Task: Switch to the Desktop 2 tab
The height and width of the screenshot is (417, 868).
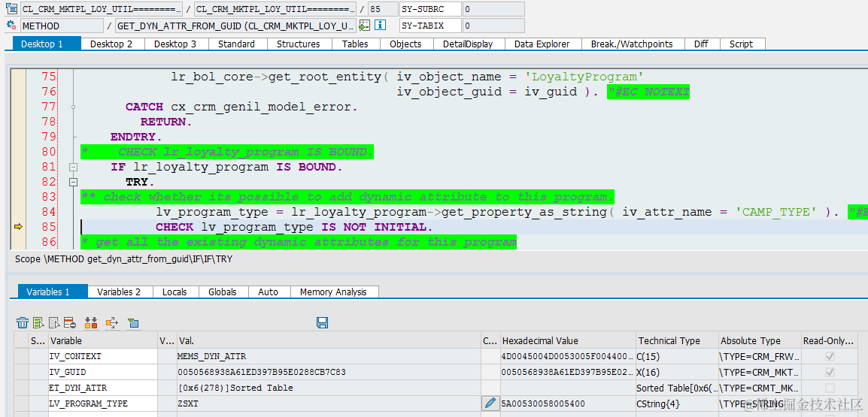Action: click(111, 44)
